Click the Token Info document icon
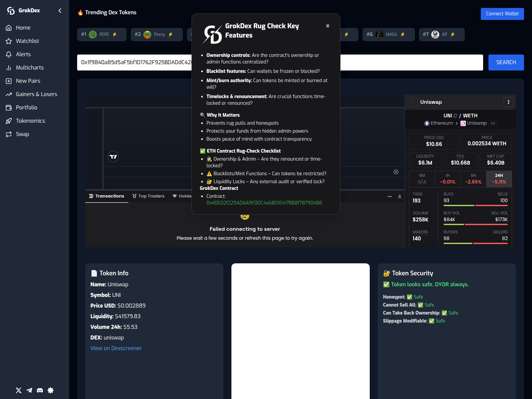 pyautogui.click(x=94, y=273)
